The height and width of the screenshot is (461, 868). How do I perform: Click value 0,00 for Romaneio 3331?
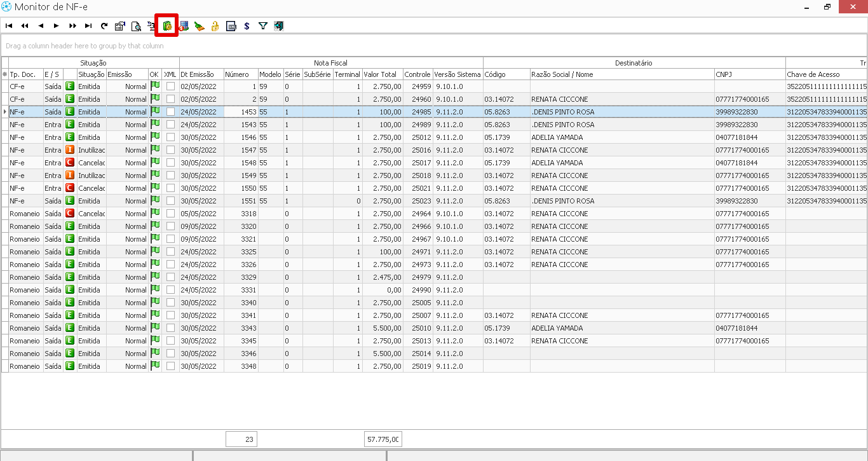pos(383,290)
